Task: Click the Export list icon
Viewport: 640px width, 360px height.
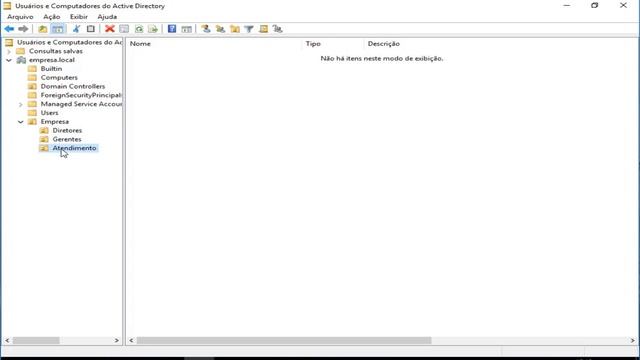Action: click(153, 29)
